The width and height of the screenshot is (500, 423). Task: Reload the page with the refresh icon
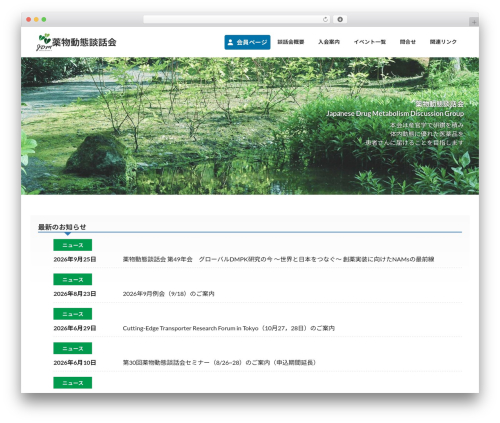point(325,19)
